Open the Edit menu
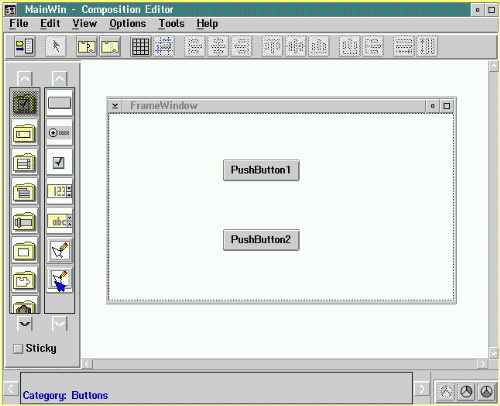Screen dimensions: 500x406 tap(50, 23)
